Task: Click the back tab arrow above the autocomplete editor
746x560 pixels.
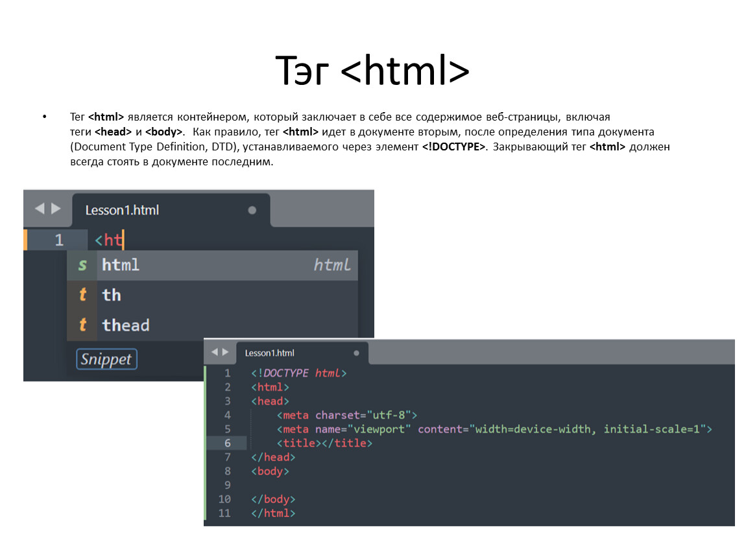Action: [x=39, y=209]
